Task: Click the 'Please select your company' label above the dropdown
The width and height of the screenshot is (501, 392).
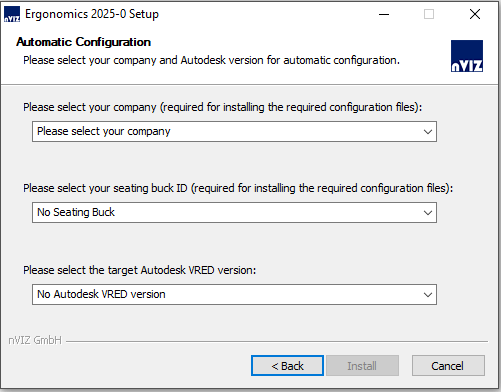Action: [222, 107]
